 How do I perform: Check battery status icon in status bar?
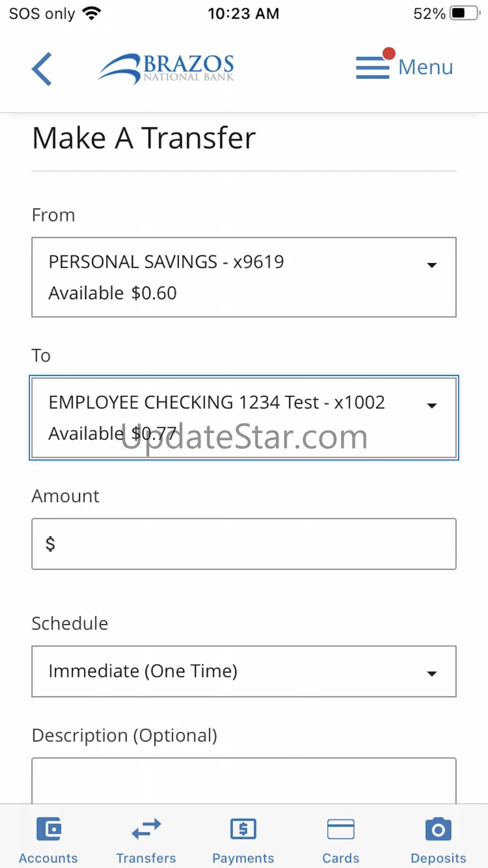[466, 13]
